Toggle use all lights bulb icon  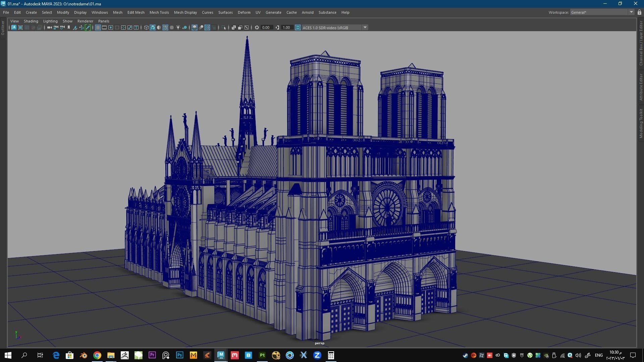coord(178,27)
